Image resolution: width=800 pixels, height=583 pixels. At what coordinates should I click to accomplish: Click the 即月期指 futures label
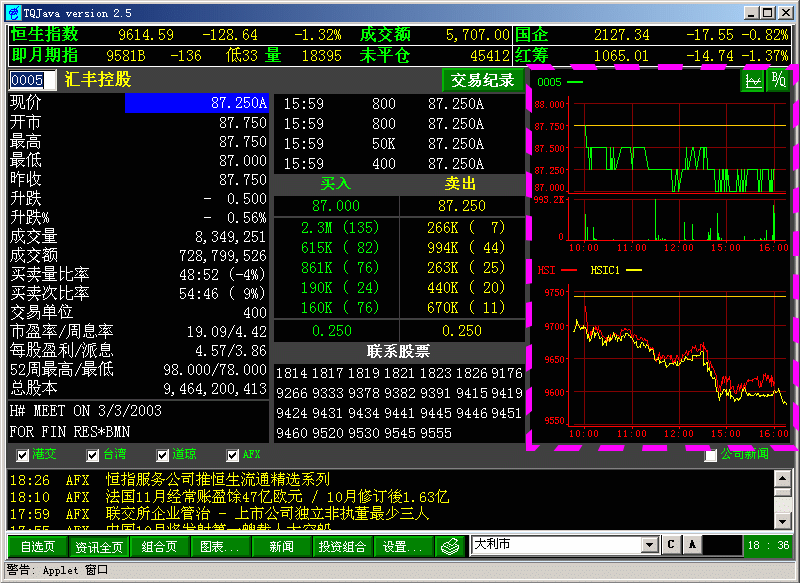click(45, 55)
